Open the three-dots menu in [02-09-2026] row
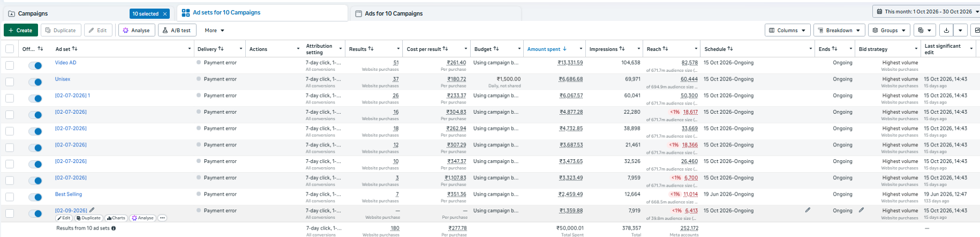The height and width of the screenshot is (237, 980). click(162, 218)
